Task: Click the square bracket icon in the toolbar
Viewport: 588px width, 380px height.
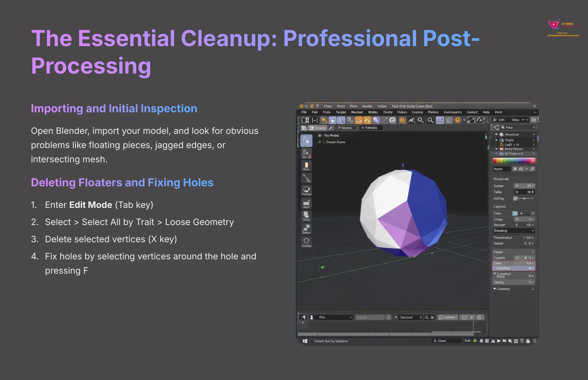Action: pos(315,120)
